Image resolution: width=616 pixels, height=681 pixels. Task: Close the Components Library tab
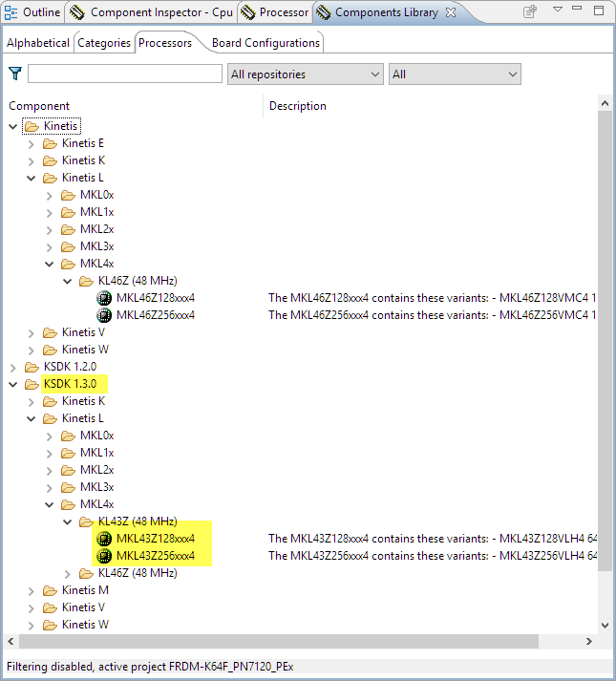click(451, 12)
